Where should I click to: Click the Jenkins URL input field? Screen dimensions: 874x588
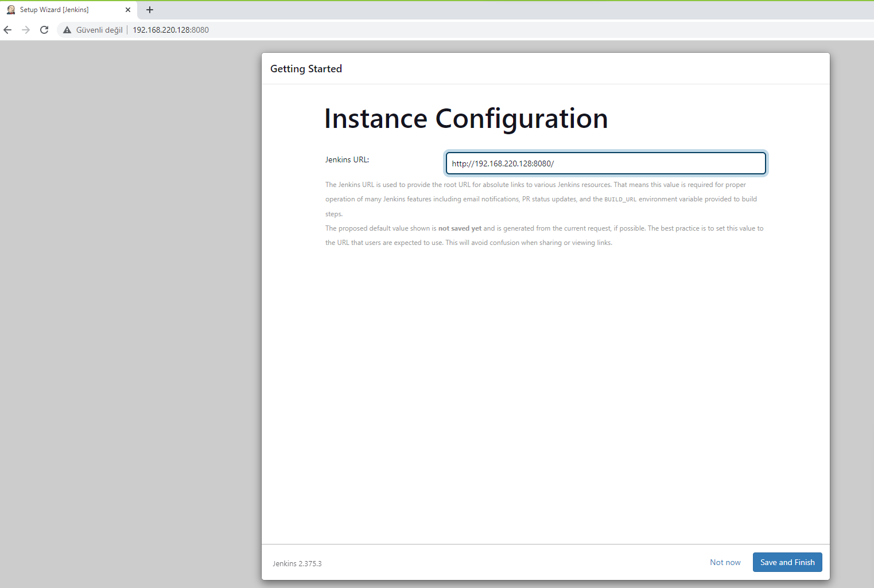[606, 163]
